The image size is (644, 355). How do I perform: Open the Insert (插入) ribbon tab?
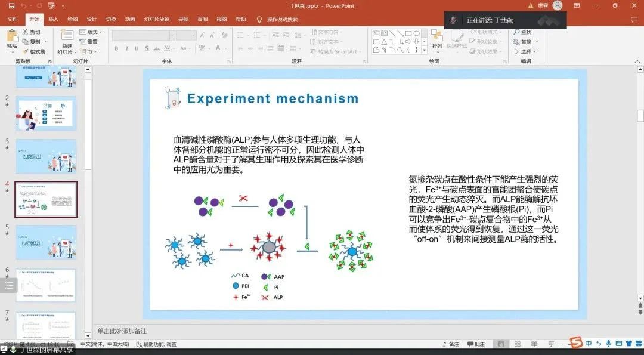pos(54,19)
